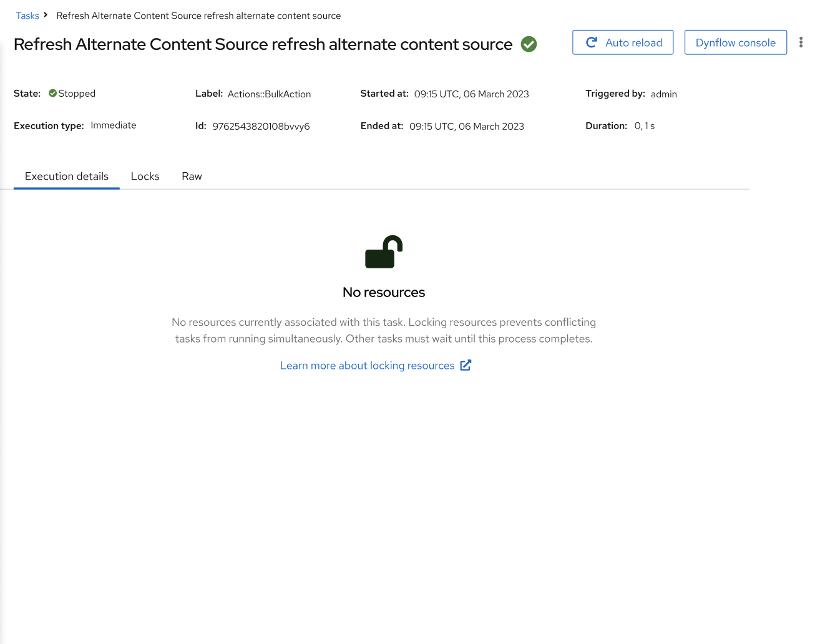Image resolution: width=815 pixels, height=644 pixels.
Task: Click the task Id value 9762543820108bvvy6
Action: pyautogui.click(x=261, y=126)
